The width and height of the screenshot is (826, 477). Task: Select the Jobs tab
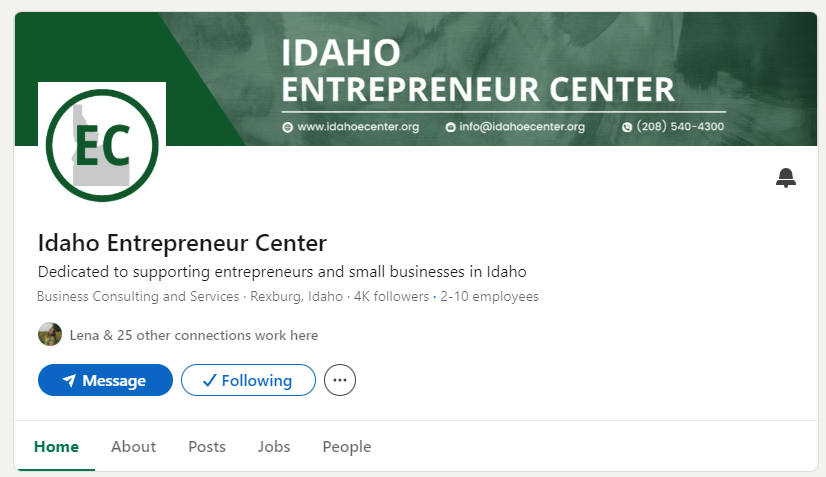pyautogui.click(x=274, y=447)
